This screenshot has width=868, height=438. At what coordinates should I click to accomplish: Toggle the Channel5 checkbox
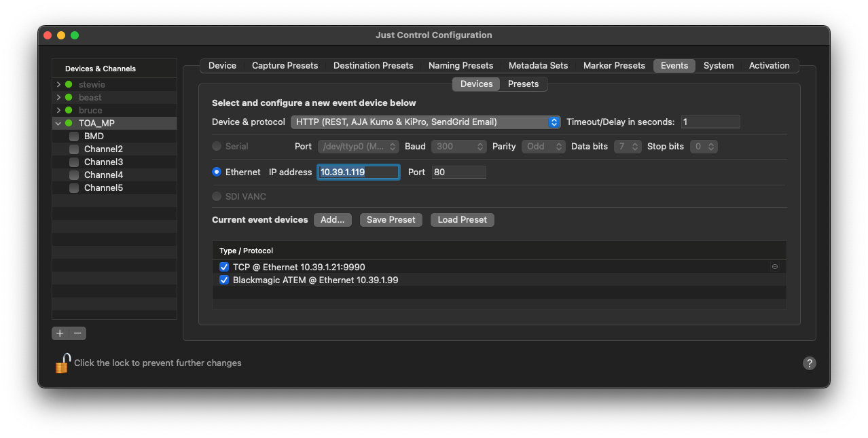click(74, 188)
